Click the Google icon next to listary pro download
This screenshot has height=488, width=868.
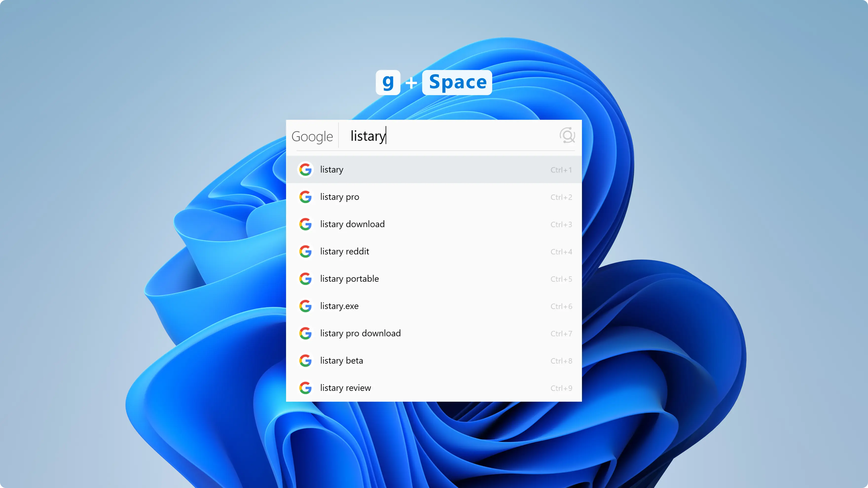coord(305,333)
